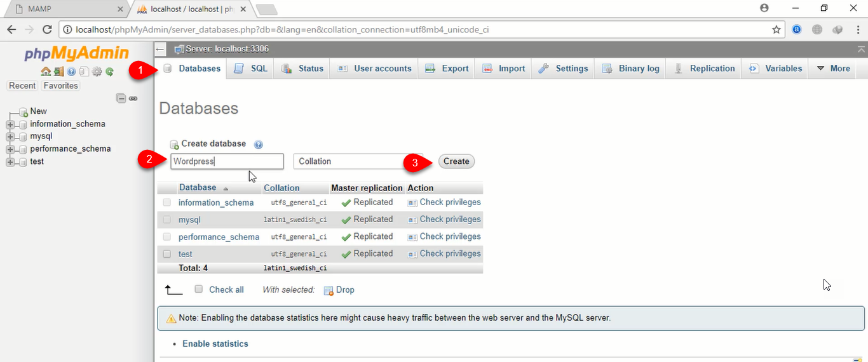Open phpMyAdmin documentation help icon in sidebar

(71, 72)
